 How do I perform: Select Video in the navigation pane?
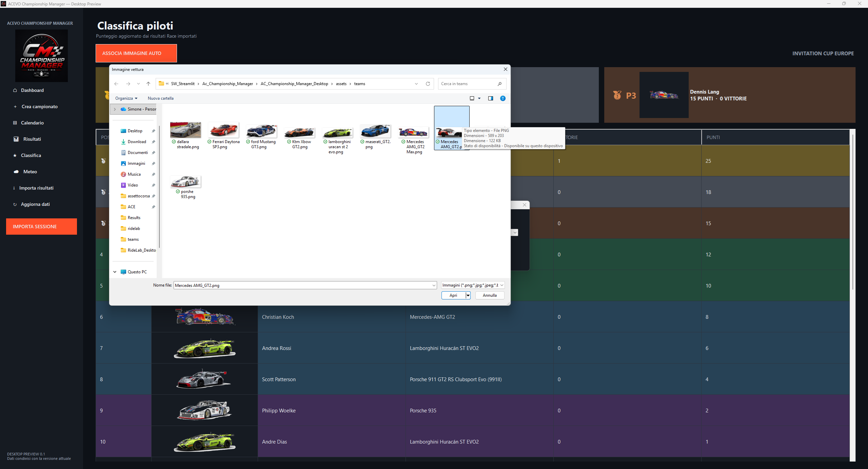[133, 185]
